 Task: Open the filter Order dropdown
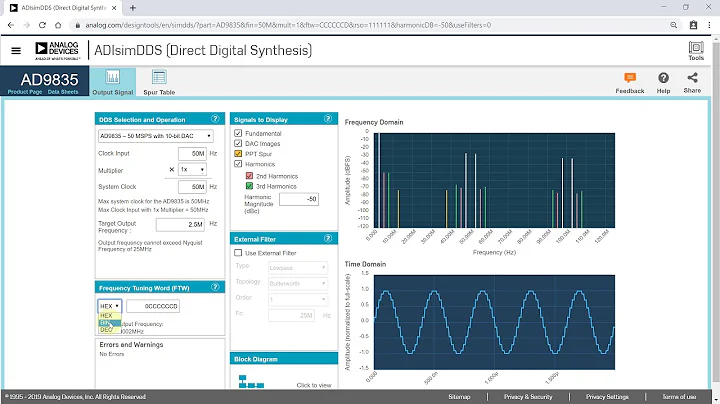click(298, 299)
